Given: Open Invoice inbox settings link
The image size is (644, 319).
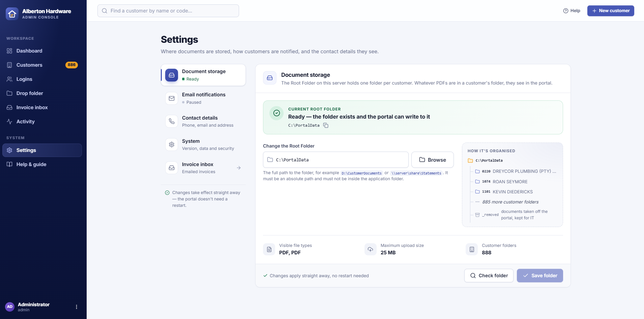Looking at the screenshot, I should pyautogui.click(x=203, y=168).
